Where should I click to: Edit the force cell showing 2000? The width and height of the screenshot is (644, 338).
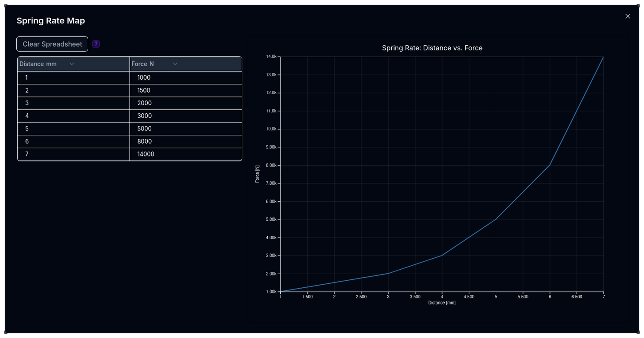point(186,103)
